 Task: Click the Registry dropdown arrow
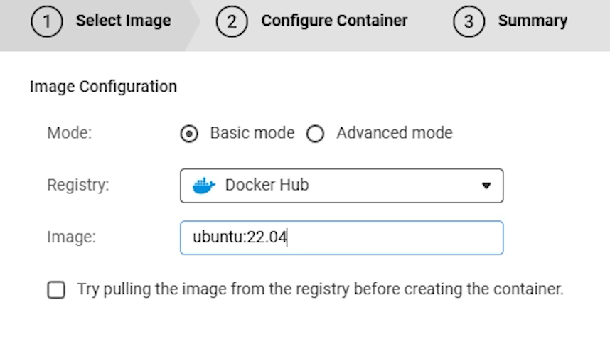point(486,186)
